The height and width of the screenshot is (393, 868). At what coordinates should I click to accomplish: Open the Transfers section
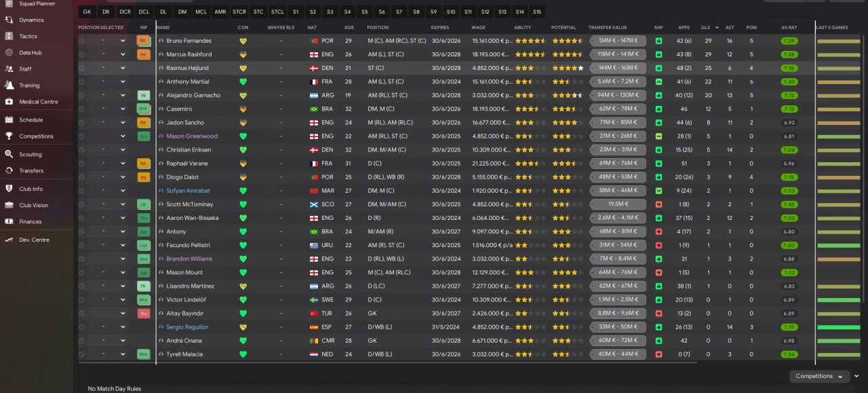click(x=31, y=170)
